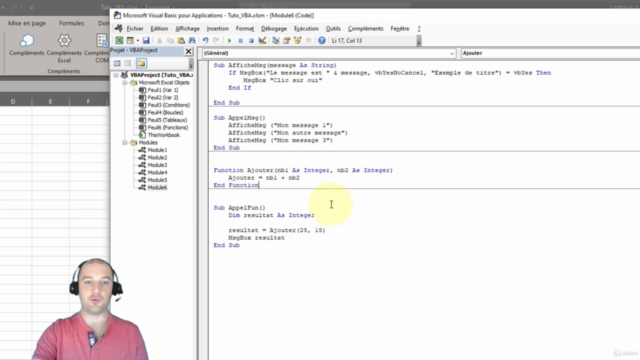640x360 pixels.
Task: Save Tuto_VBA with the floppy disk icon
Action: [x=146, y=40]
